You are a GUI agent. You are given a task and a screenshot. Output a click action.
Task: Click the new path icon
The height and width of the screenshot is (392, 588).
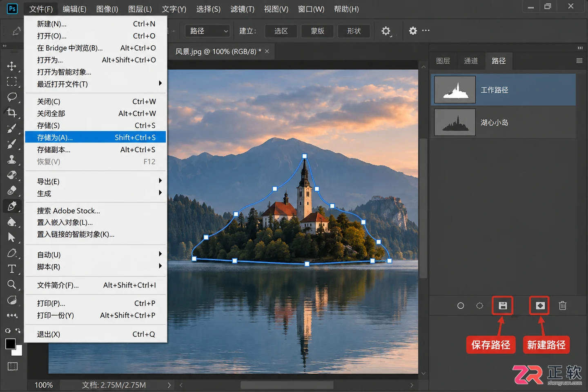click(540, 305)
